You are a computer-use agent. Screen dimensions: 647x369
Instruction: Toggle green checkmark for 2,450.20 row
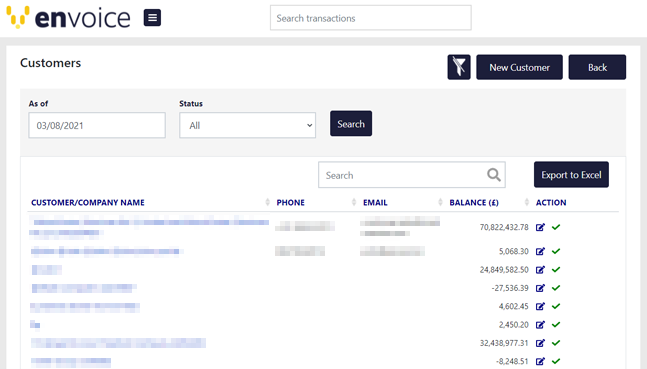pos(556,324)
